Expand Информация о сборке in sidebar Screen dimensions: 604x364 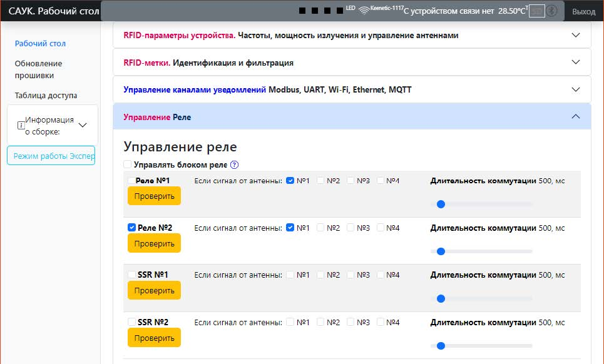point(83,125)
